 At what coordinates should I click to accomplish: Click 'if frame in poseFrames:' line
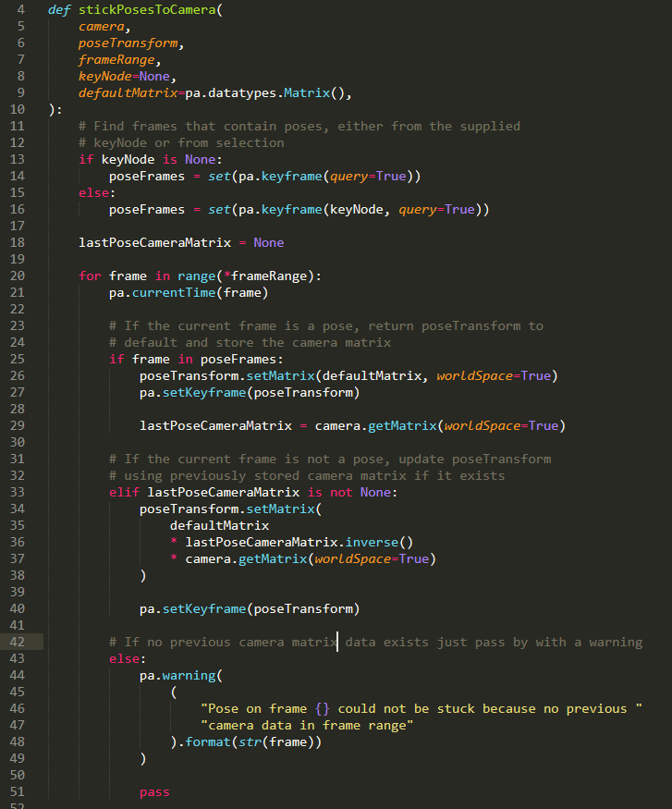click(196, 359)
